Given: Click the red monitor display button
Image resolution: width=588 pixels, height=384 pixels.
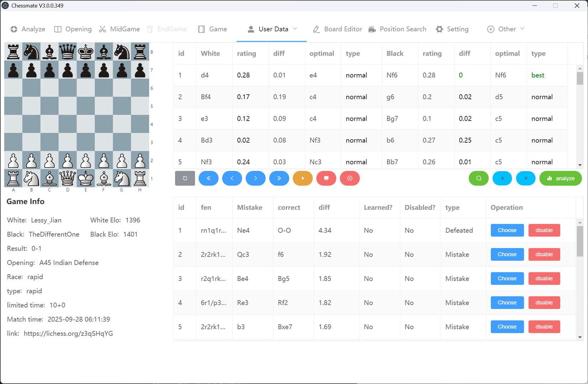Looking at the screenshot, I should pyautogui.click(x=326, y=178).
